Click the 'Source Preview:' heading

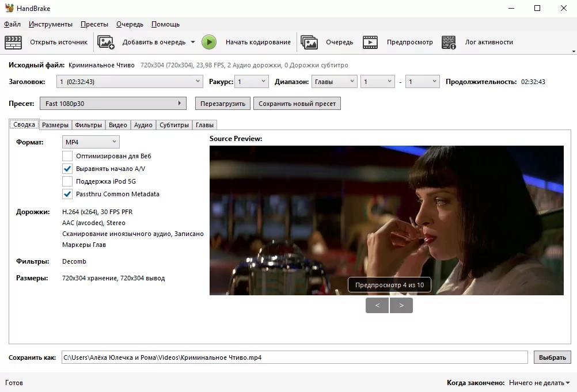(236, 139)
